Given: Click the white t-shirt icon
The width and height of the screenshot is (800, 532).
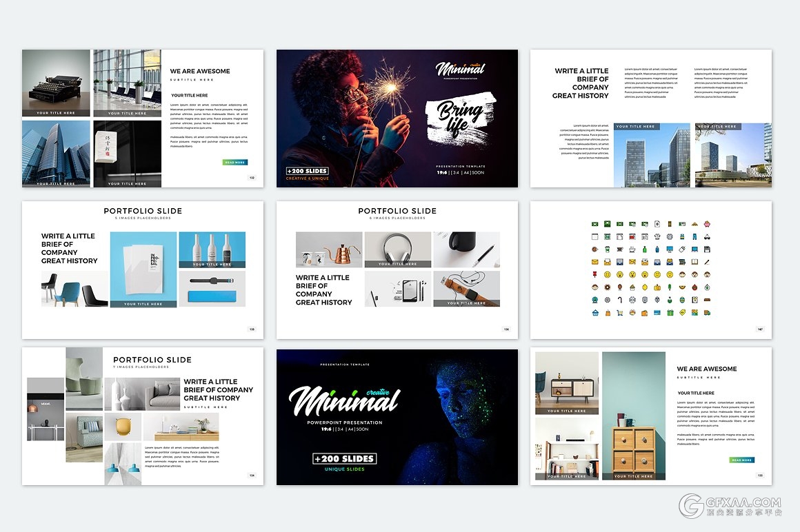Looking at the screenshot, I should click(x=657, y=236).
